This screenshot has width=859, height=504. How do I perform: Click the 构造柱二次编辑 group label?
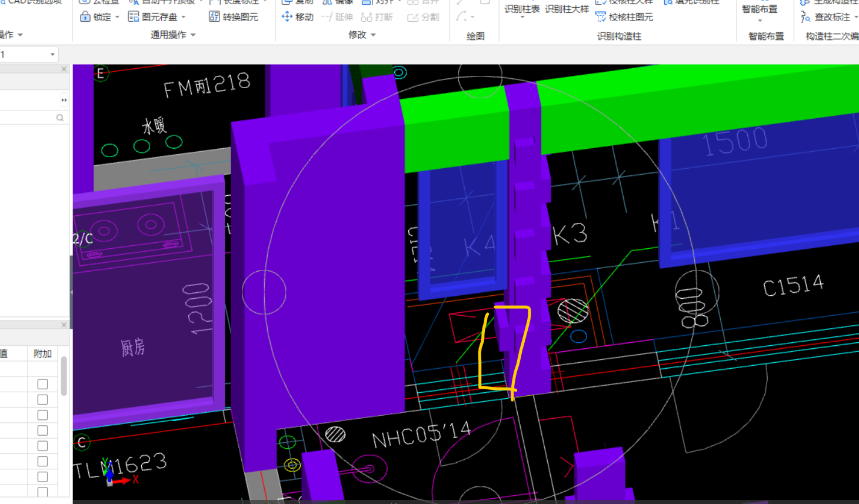832,36
